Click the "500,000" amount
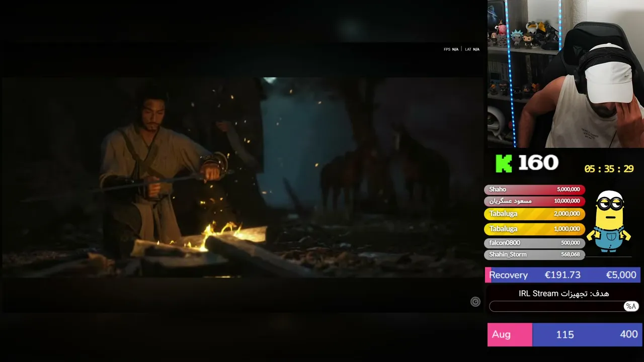The width and height of the screenshot is (644, 362). [571, 243]
